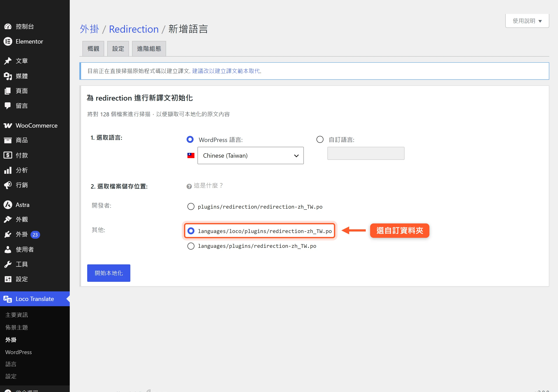Open the 頁面 pages icon

(x=8, y=91)
